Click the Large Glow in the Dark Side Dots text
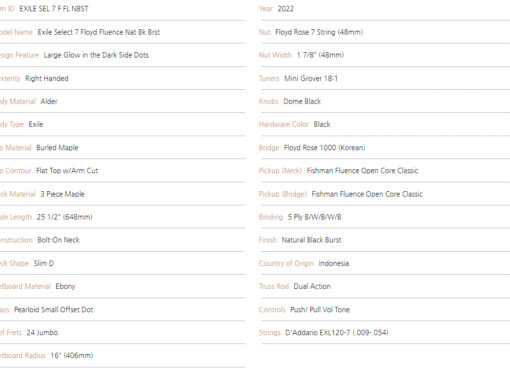510x382 pixels. pyautogui.click(x=96, y=55)
